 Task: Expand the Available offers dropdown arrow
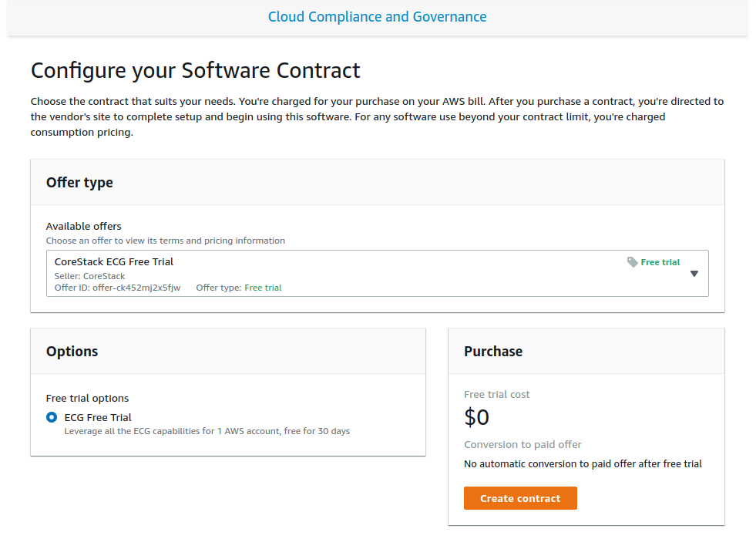click(694, 274)
